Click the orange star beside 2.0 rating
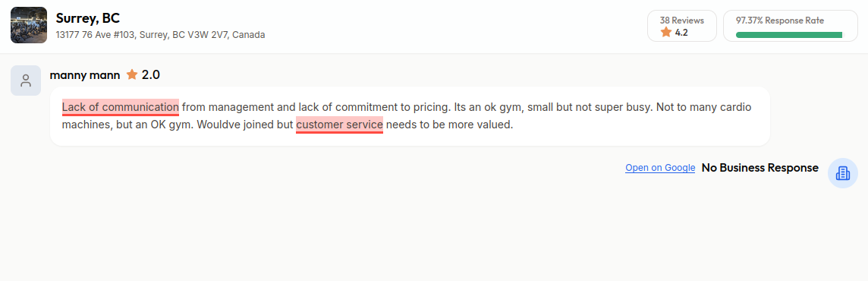Viewport: 868px width, 281px height. [x=132, y=74]
